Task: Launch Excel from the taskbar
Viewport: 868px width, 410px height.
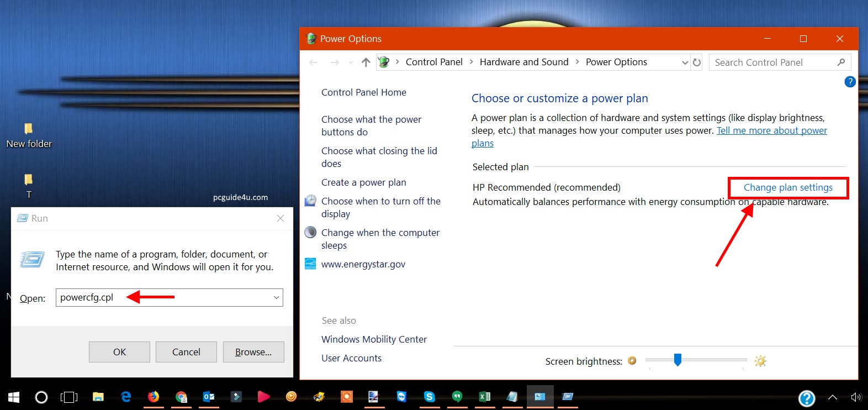Action: [x=485, y=397]
